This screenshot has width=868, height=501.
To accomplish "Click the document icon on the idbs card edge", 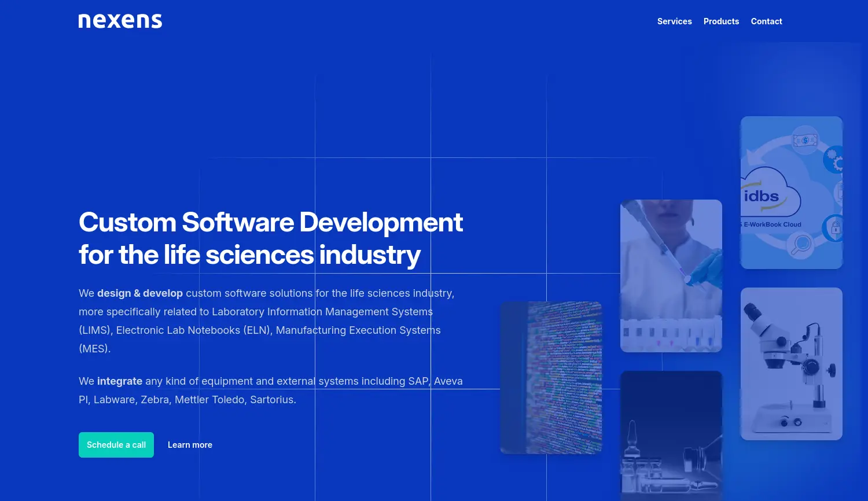I will tap(840, 191).
